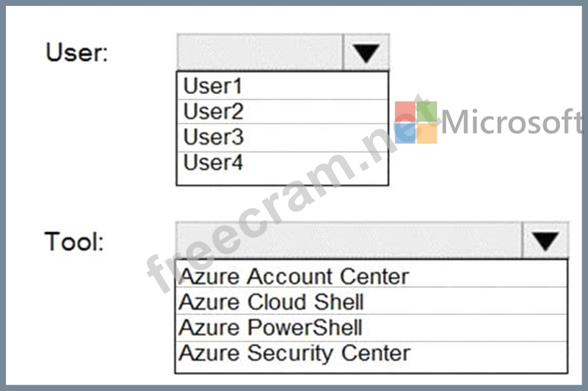The height and width of the screenshot is (391, 588).
Task: Pick the Azure PowerShell option
Action: [371, 328]
